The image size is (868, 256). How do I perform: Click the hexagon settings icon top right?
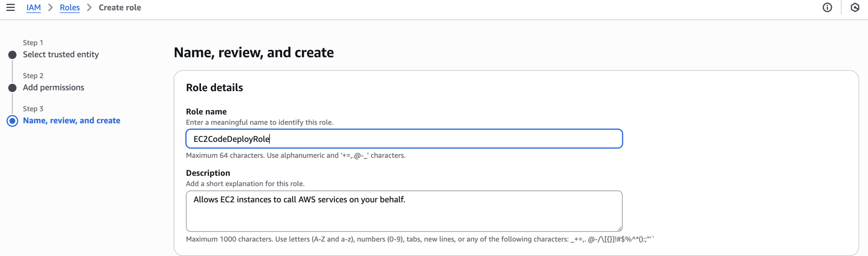click(855, 7)
